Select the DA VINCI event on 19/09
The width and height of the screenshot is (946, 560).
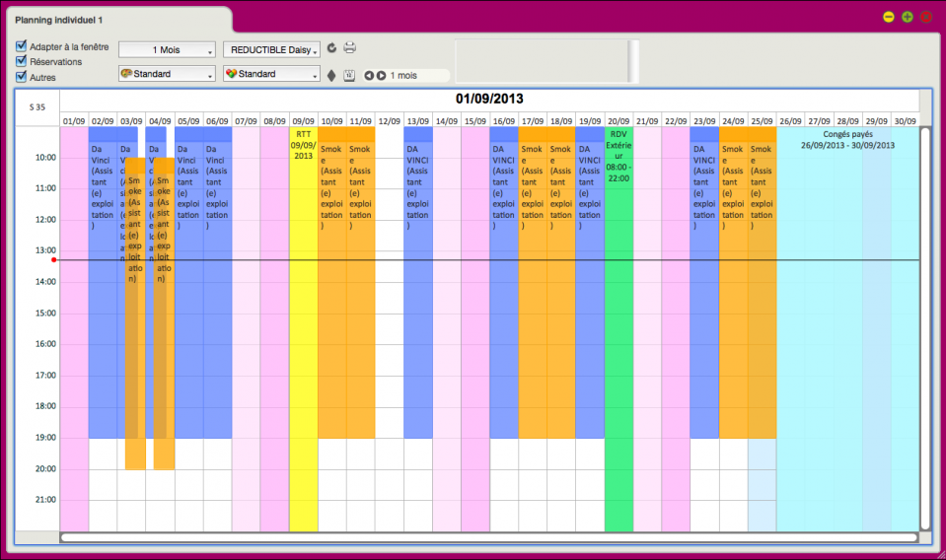point(590,282)
